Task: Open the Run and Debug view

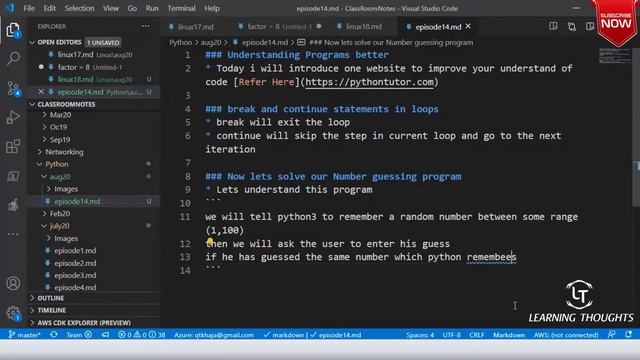Action: pyautogui.click(x=13, y=117)
